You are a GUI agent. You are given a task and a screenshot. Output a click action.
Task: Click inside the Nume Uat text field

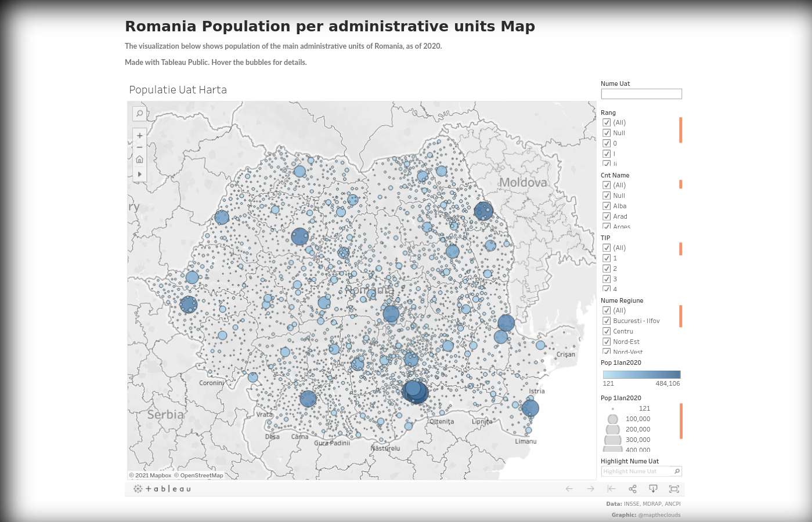click(641, 93)
